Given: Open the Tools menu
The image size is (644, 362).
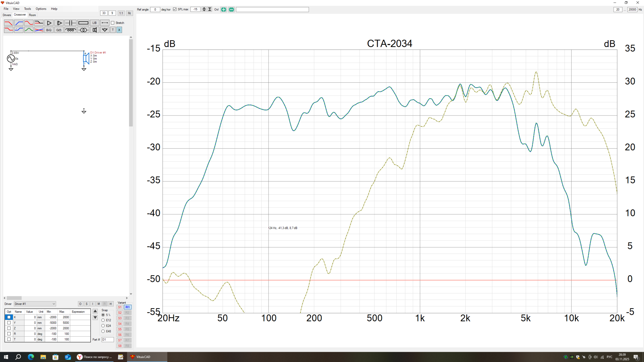Looking at the screenshot, I should point(27,9).
